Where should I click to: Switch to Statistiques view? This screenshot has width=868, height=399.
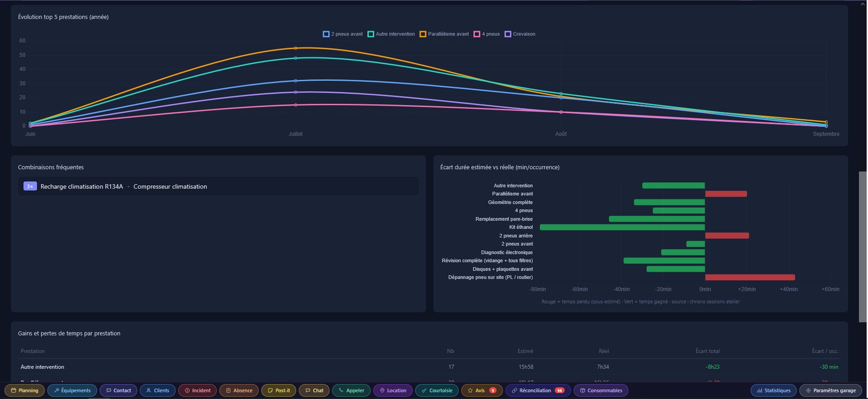(774, 390)
